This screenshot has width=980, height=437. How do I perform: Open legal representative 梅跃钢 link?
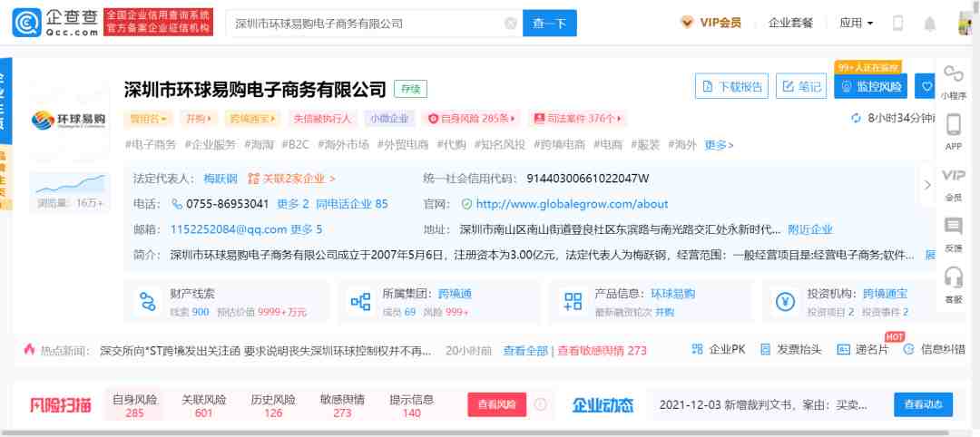[220, 179]
